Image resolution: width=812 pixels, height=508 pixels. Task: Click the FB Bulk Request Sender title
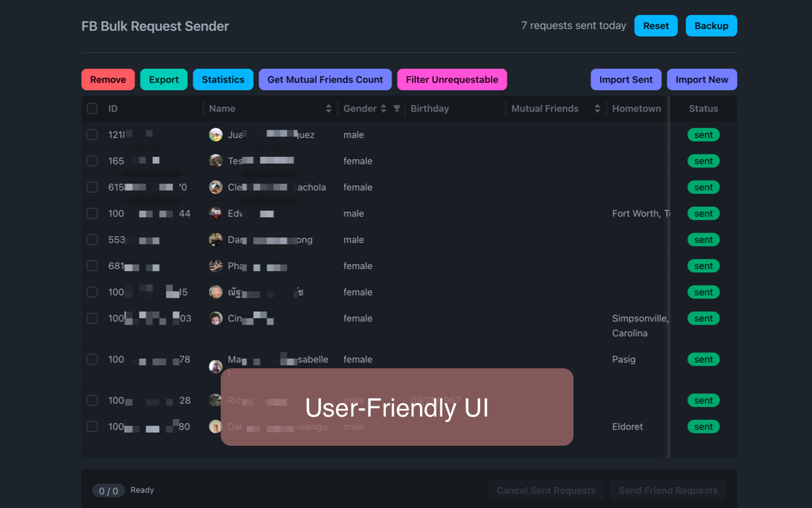155,26
